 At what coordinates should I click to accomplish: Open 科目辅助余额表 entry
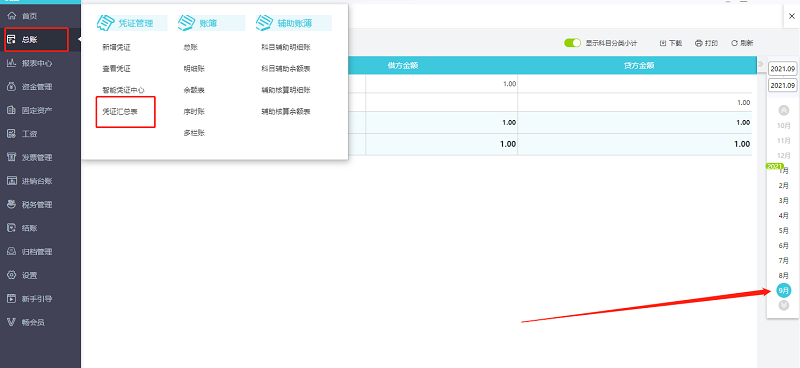(286, 68)
